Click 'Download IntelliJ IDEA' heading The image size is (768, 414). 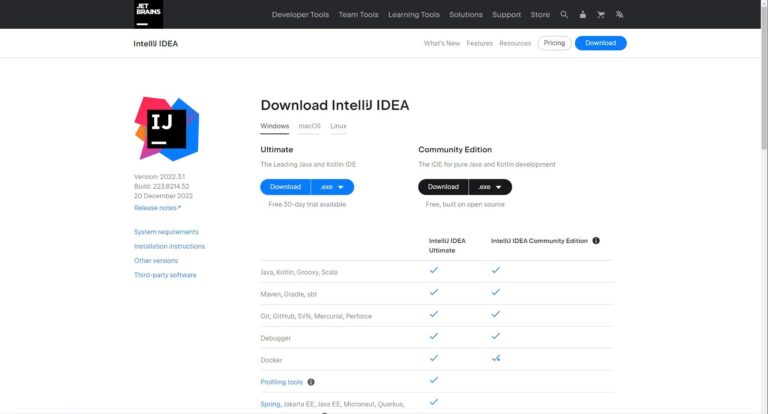click(x=335, y=105)
